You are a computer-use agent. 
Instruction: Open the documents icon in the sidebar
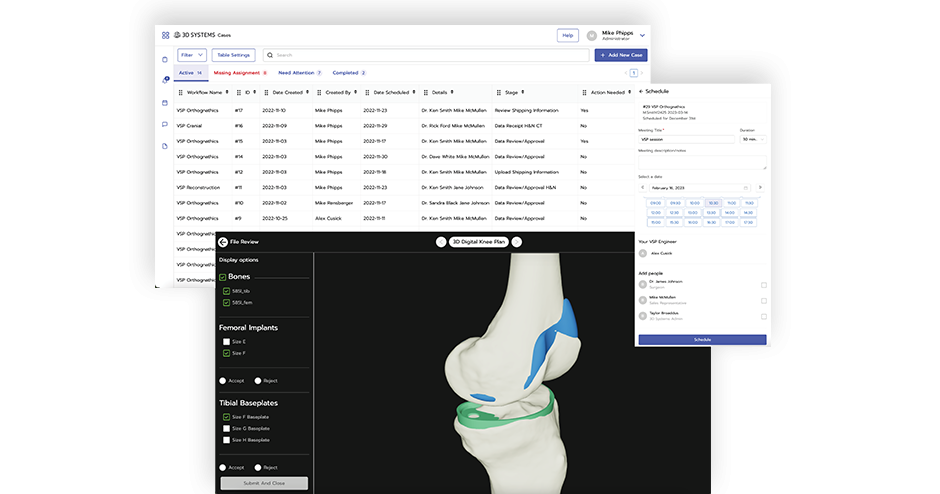coord(165,146)
